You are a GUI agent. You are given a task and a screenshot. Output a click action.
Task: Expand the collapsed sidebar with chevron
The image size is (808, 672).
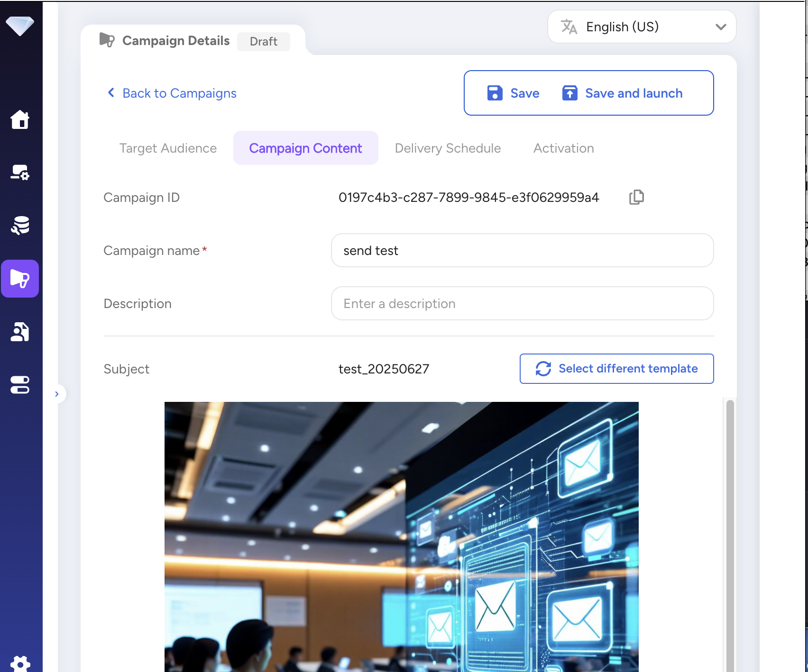(57, 394)
